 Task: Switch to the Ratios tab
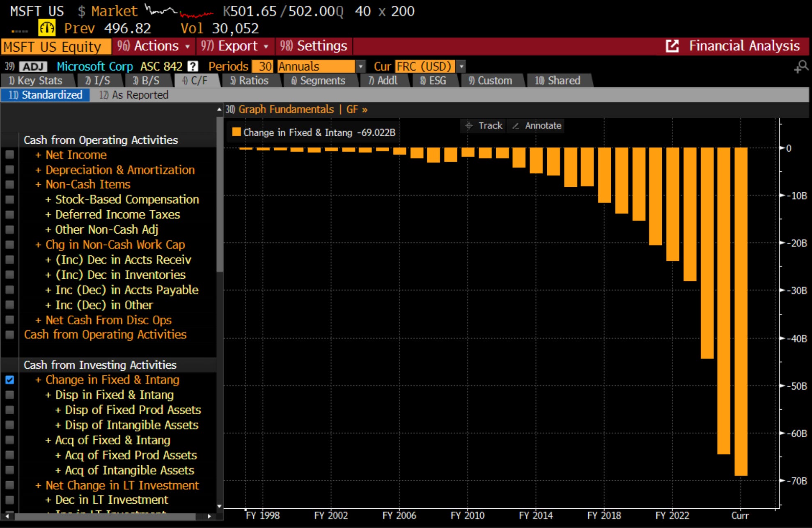249,80
